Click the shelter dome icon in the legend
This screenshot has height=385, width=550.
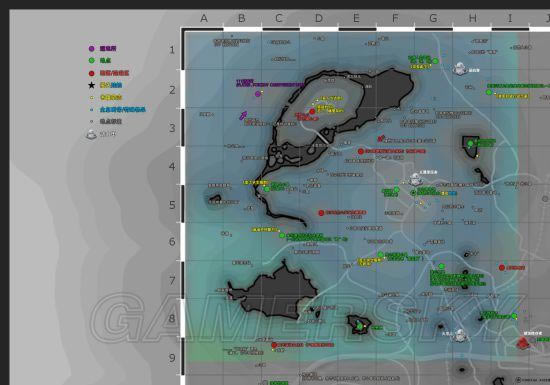click(x=91, y=134)
